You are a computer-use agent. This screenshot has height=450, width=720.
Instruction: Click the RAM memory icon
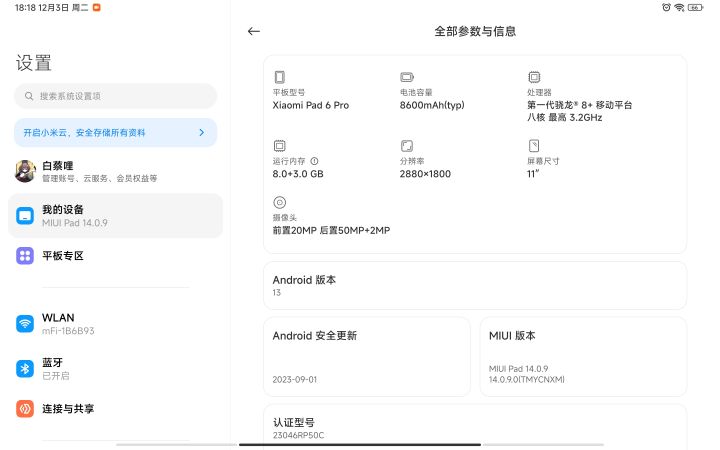pyautogui.click(x=279, y=146)
